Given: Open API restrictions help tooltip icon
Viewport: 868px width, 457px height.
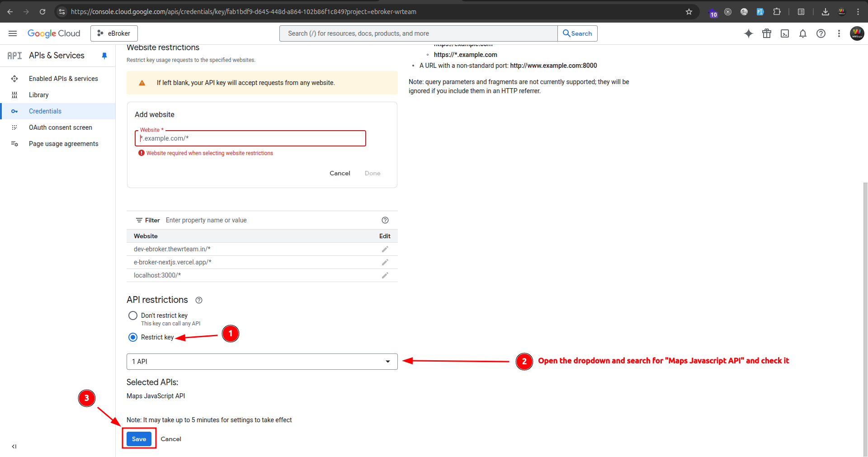Looking at the screenshot, I should [198, 300].
